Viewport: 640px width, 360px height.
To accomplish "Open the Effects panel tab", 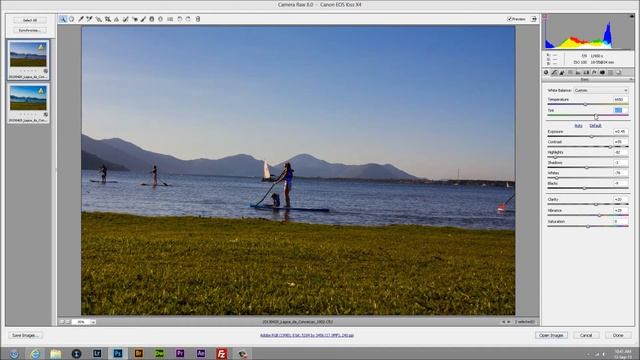I will 594,72.
